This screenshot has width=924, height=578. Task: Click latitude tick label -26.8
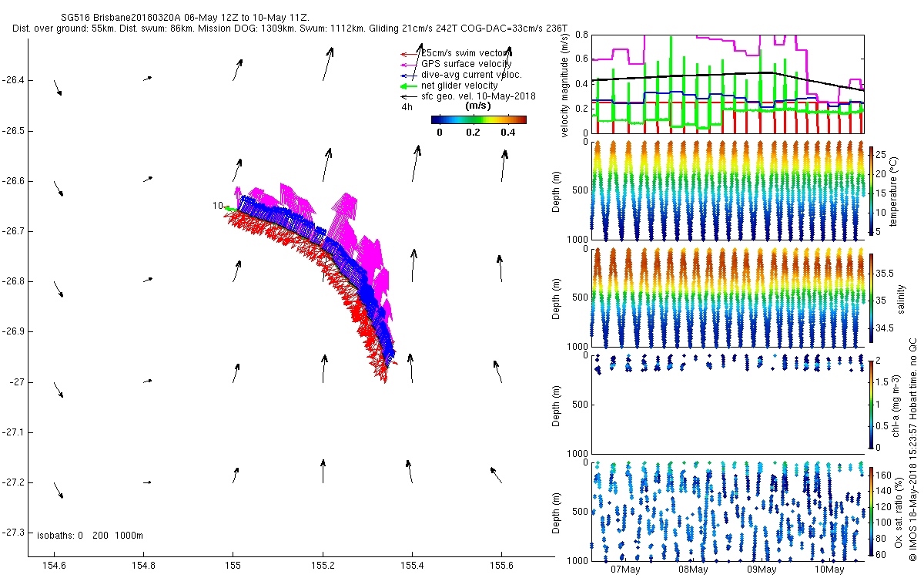point(14,281)
